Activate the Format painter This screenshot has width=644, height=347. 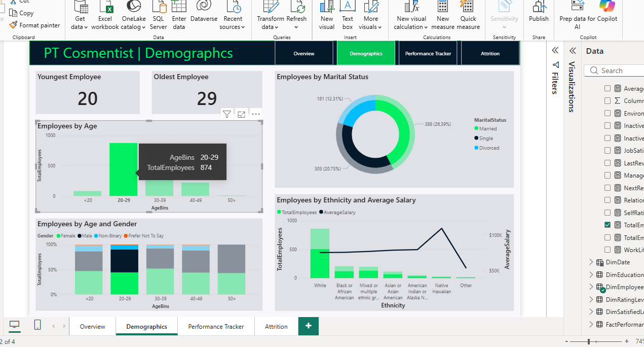[x=34, y=25]
